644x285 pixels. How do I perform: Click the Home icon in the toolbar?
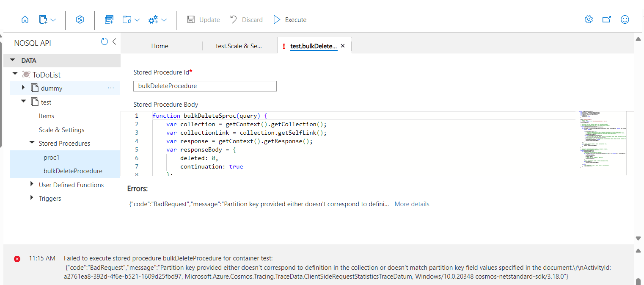tap(25, 19)
